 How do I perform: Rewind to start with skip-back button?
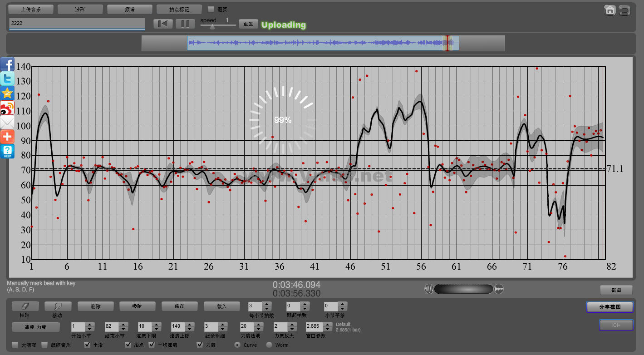point(163,24)
